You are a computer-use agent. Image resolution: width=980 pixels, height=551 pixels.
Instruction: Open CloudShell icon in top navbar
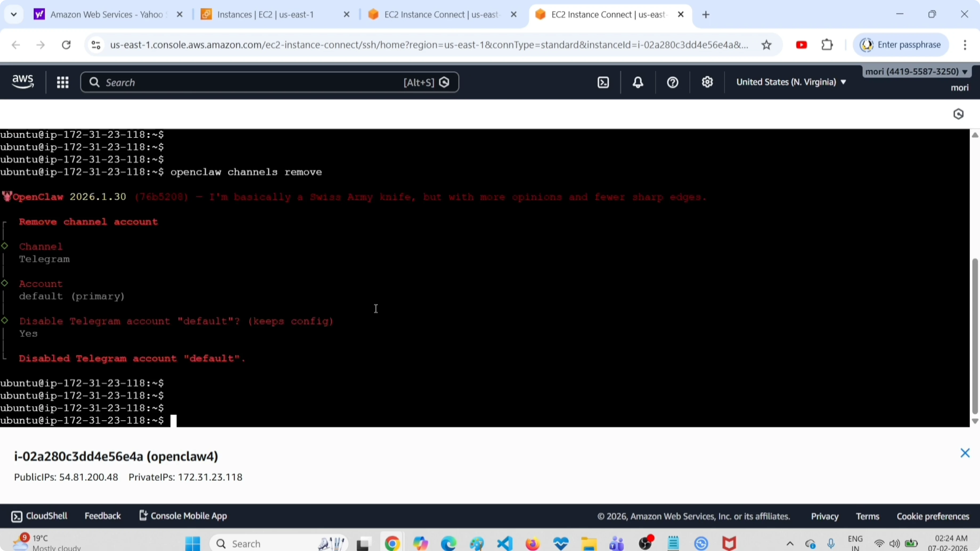coord(603,82)
